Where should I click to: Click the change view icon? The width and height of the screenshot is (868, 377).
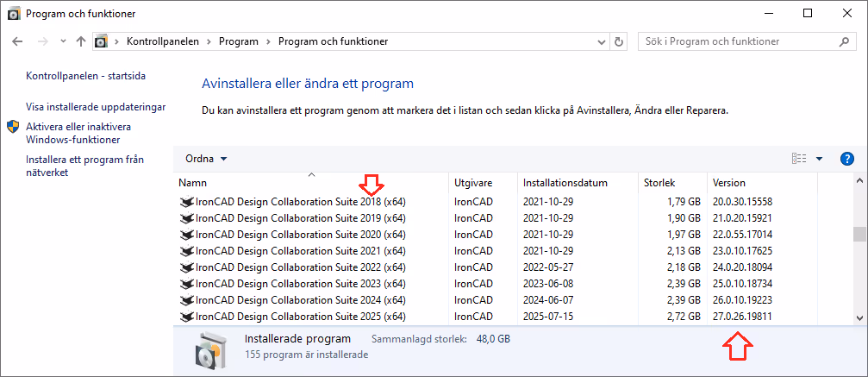coord(799,159)
